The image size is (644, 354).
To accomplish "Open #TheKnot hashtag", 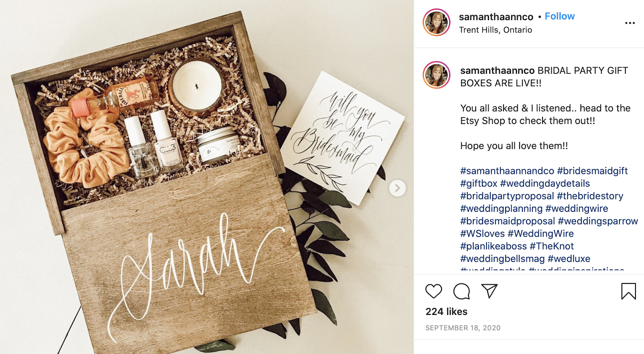I will click(551, 246).
